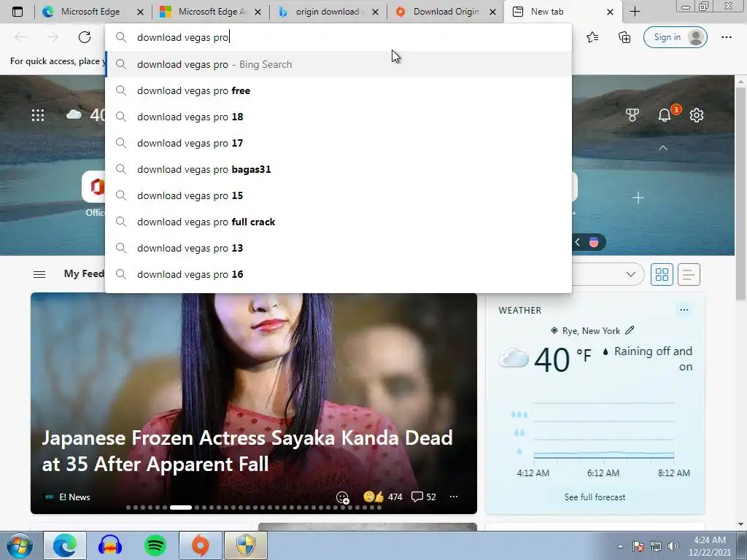Open the See full forecast link
Viewport: 747px width, 560px height.
(x=595, y=497)
